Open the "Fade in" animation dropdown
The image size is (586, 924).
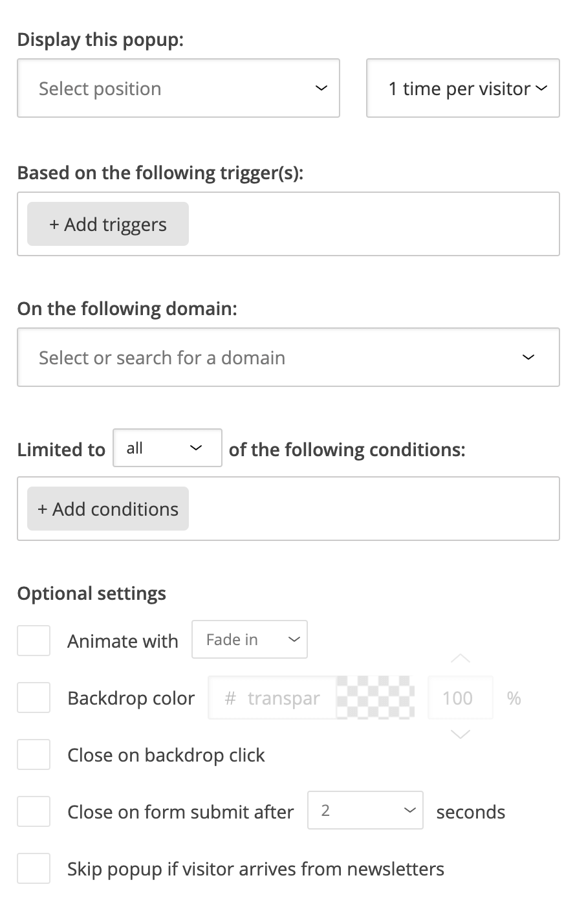(250, 639)
